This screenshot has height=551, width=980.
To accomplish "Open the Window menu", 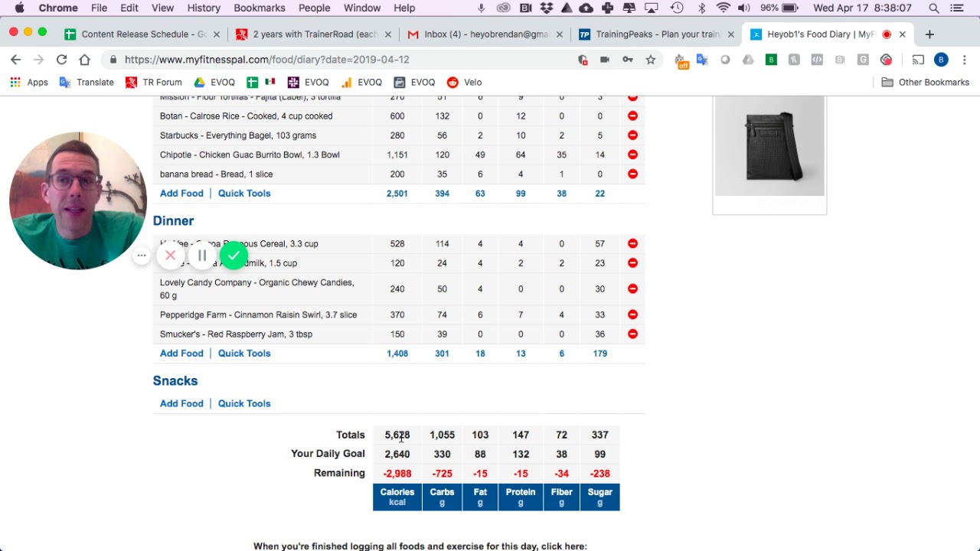I will click(362, 8).
